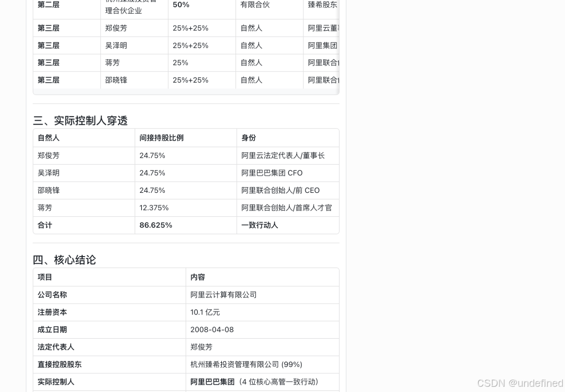Click the 直接控股股东 row label
Viewport: 565px width, 392px height.
coord(60,364)
